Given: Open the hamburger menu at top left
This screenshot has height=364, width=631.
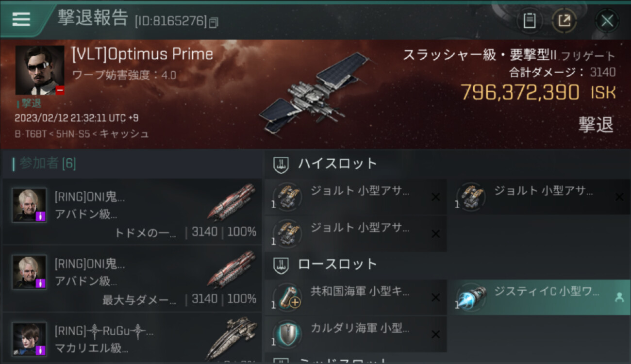Looking at the screenshot, I should click(21, 19).
